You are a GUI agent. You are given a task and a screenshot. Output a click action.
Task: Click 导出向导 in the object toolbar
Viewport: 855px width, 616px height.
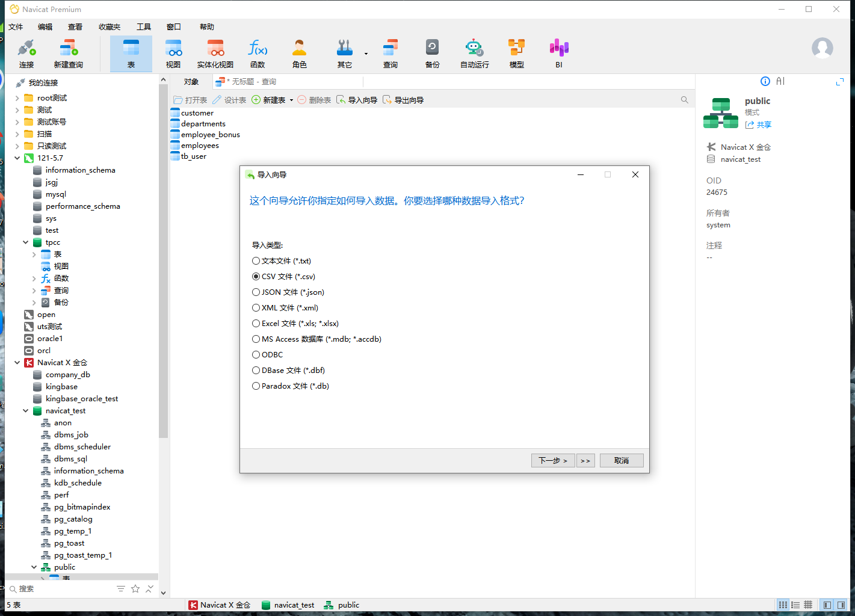[403, 100]
